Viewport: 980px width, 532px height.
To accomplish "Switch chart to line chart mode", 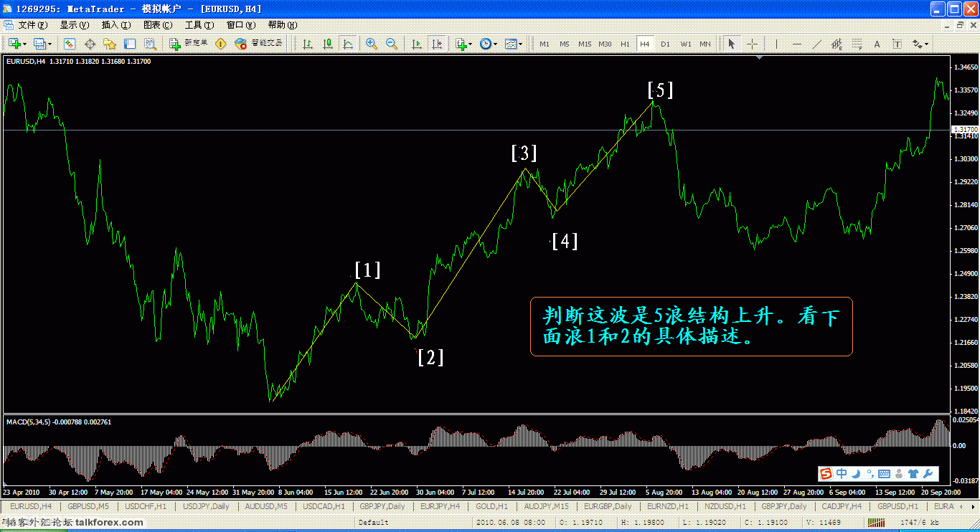I will point(348,44).
